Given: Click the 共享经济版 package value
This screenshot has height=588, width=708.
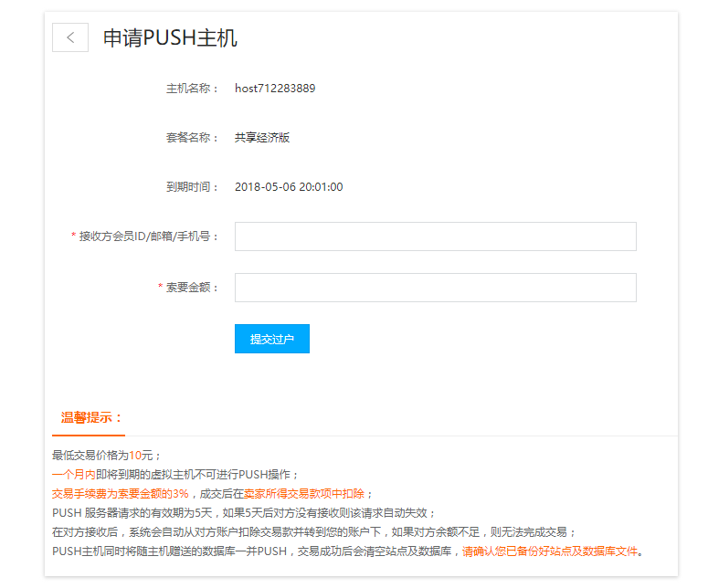Looking at the screenshot, I should pos(262,138).
